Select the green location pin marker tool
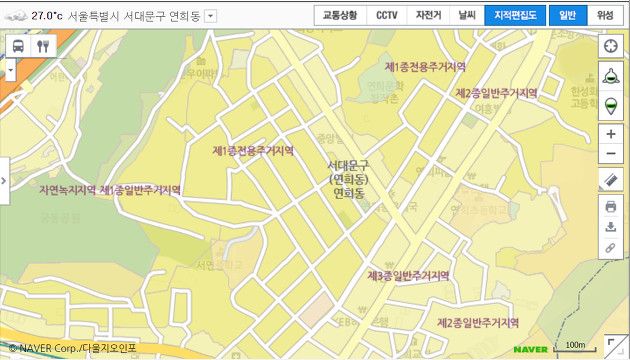This screenshot has height=360, width=630. pyautogui.click(x=611, y=106)
